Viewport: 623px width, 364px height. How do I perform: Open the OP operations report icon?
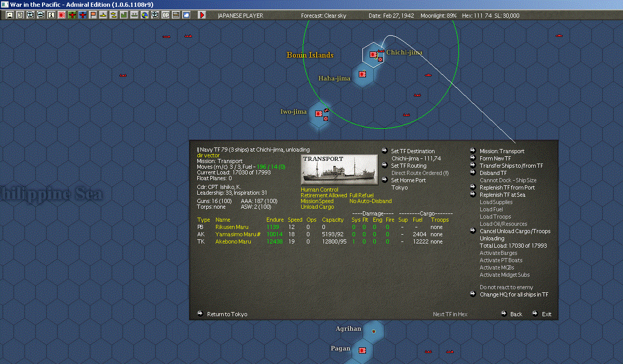coord(165,16)
